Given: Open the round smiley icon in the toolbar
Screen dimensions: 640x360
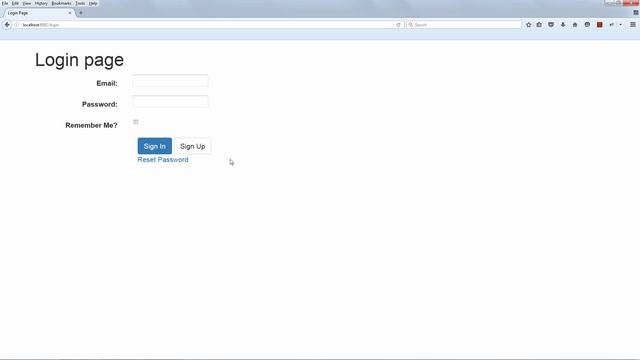Looking at the screenshot, I should (x=587, y=25).
